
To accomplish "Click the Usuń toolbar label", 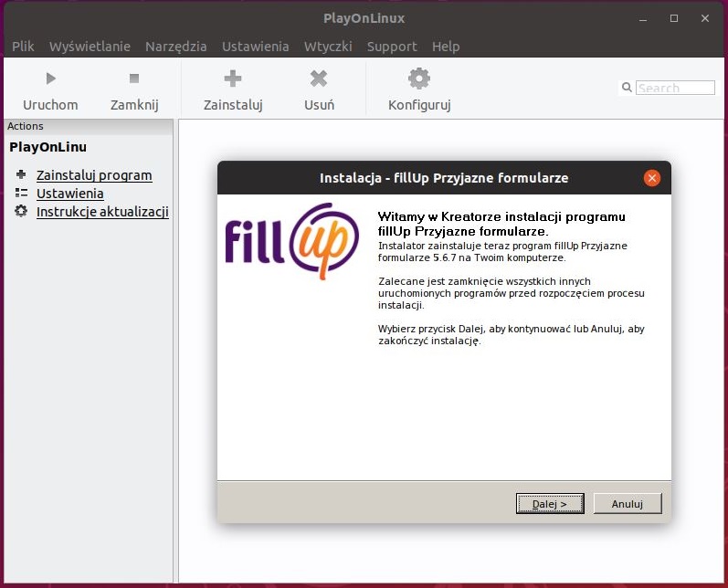I will pos(319,105).
